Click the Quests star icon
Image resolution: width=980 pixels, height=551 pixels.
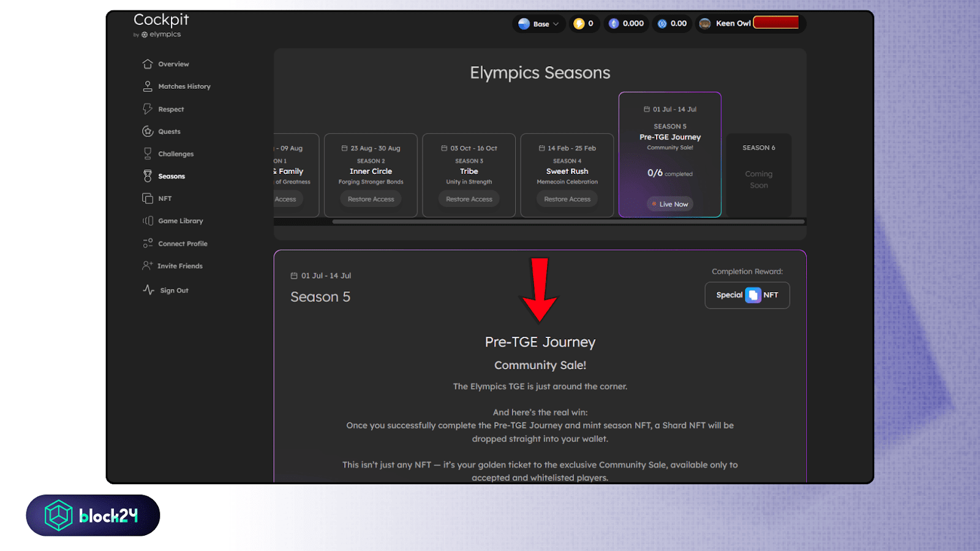click(148, 131)
